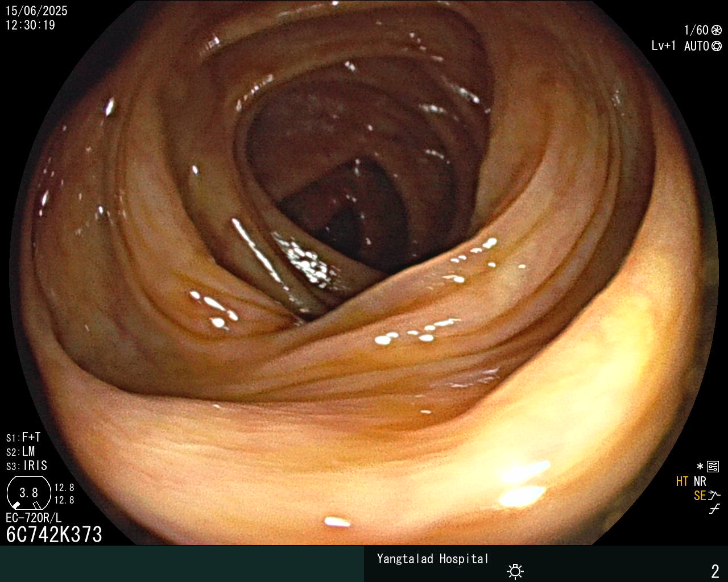728x582 pixels.
Task: Click the date 15/06/2025
Action: (x=36, y=11)
